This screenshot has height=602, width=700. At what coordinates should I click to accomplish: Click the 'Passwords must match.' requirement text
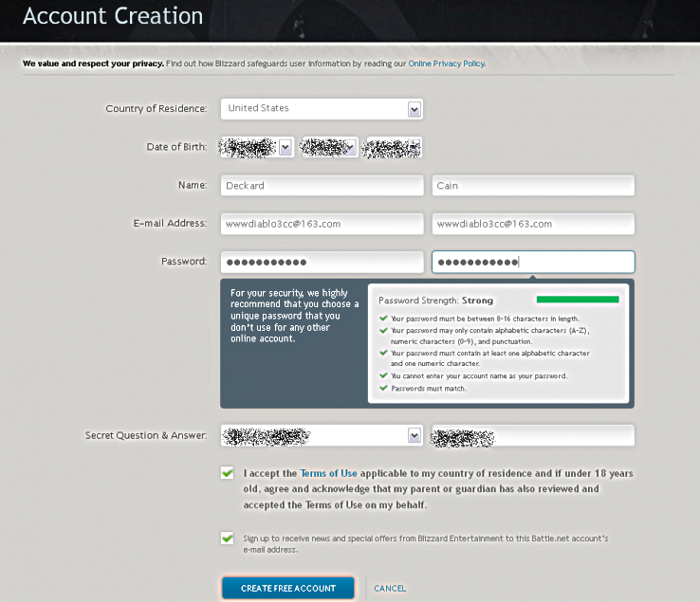click(x=429, y=389)
